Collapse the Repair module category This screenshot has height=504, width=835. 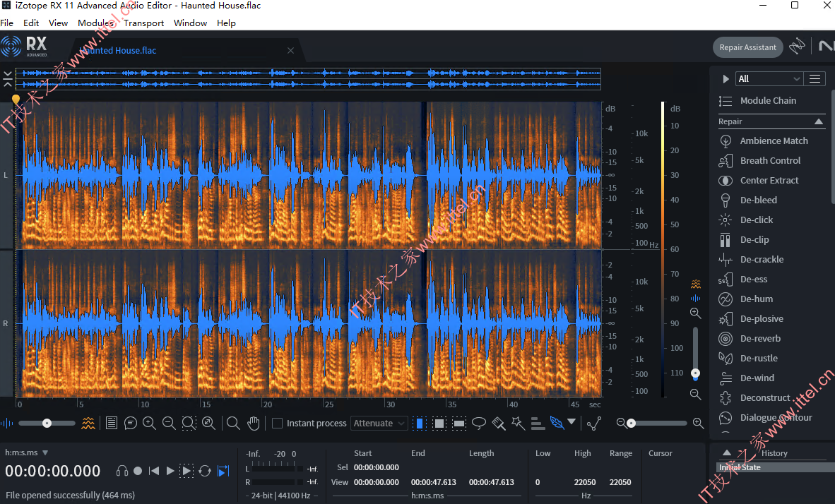(819, 121)
